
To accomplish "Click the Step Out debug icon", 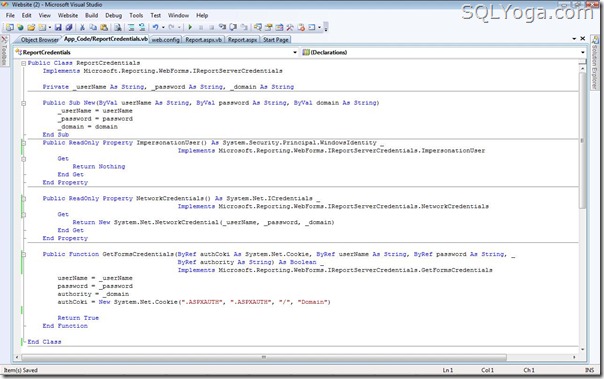I will 244,27.
